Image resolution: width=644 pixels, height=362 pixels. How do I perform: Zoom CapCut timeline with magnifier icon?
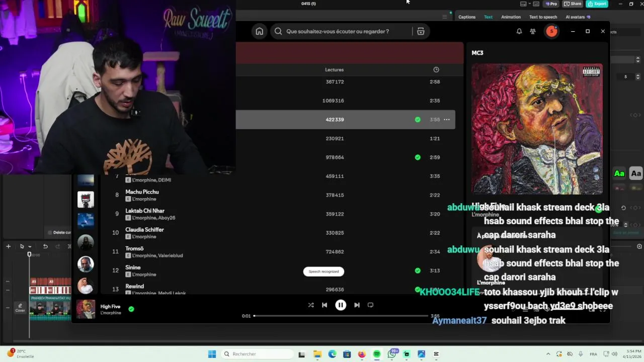(x=639, y=246)
